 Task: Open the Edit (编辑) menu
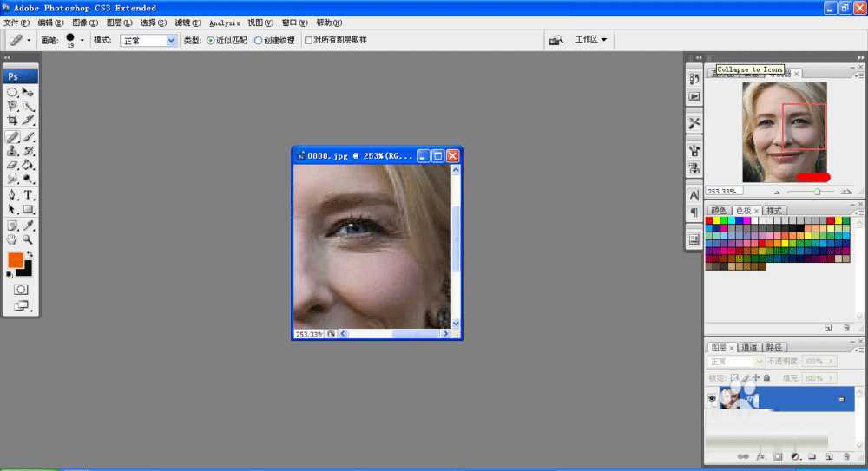pos(50,23)
